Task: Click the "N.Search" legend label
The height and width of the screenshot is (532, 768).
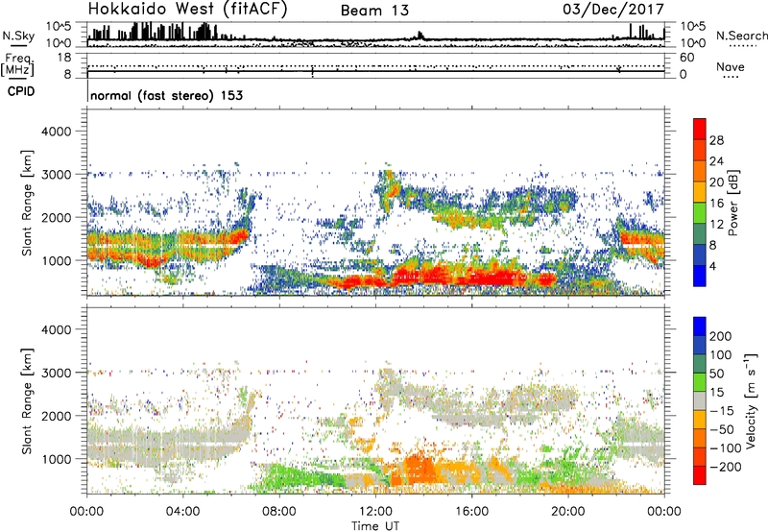Action: (x=741, y=36)
